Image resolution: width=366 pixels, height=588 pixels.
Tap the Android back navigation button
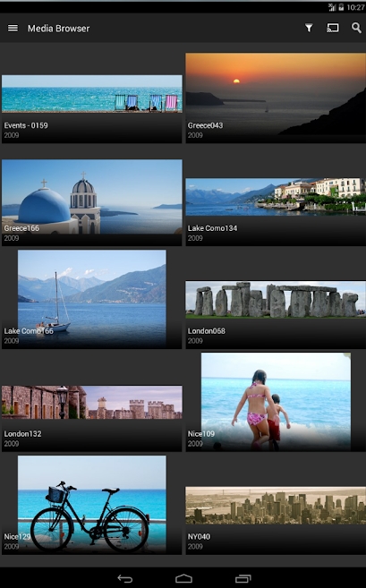(125, 578)
